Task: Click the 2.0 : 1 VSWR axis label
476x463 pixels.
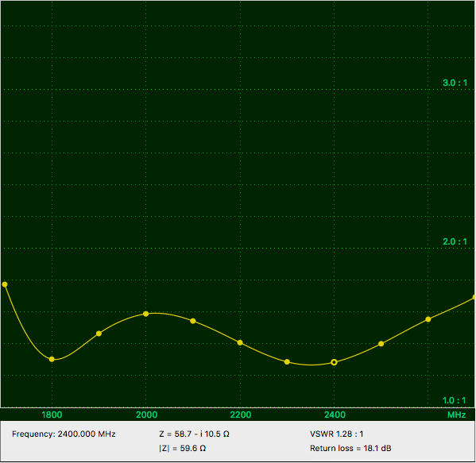Action: pos(455,241)
